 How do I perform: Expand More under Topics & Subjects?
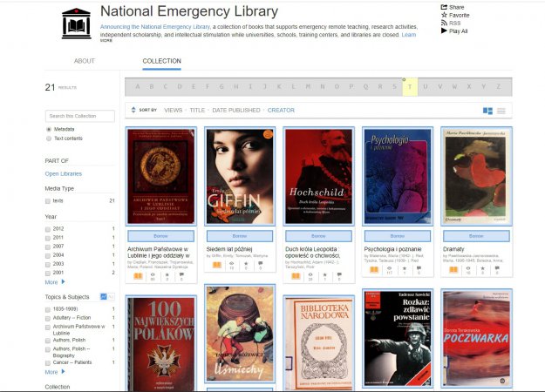(55, 372)
